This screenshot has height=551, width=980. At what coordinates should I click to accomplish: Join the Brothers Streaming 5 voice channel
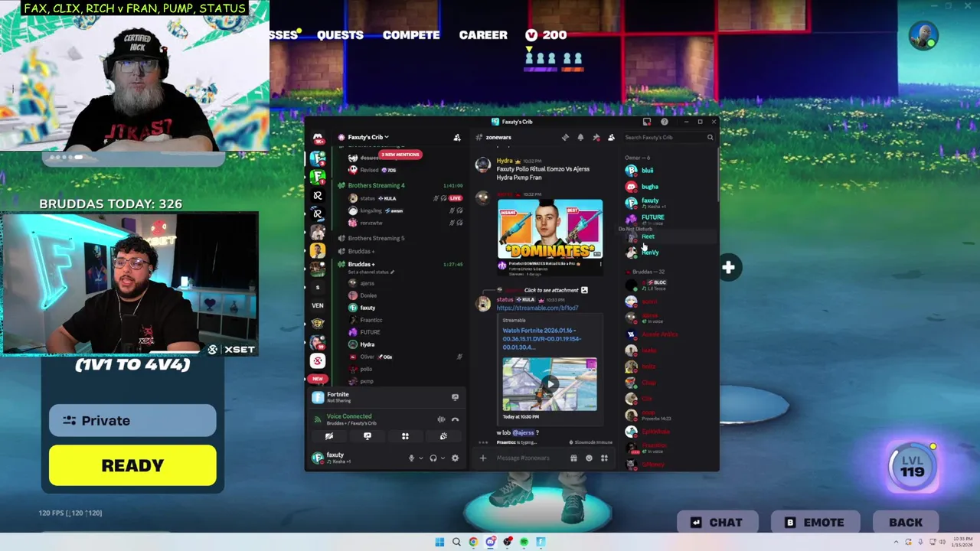376,238
